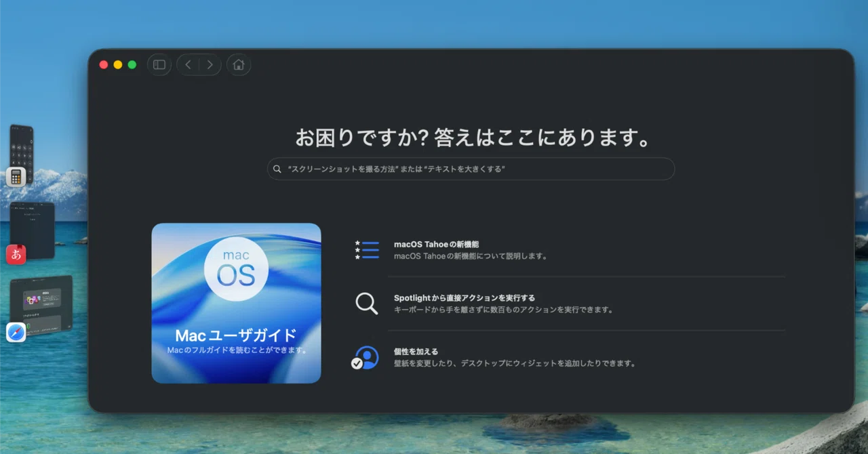The image size is (868, 454).
Task: Open the home page via the house icon
Action: coord(239,64)
